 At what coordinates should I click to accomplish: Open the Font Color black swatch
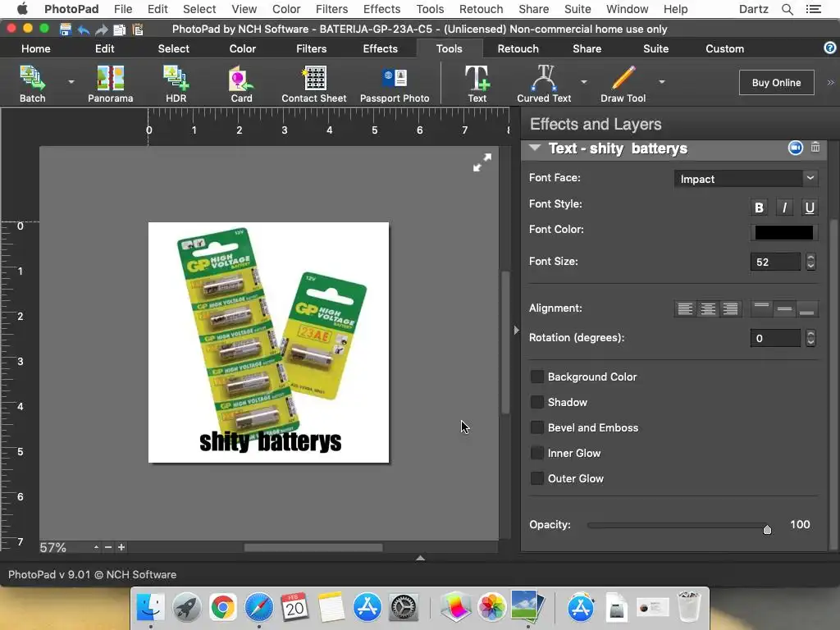(783, 232)
